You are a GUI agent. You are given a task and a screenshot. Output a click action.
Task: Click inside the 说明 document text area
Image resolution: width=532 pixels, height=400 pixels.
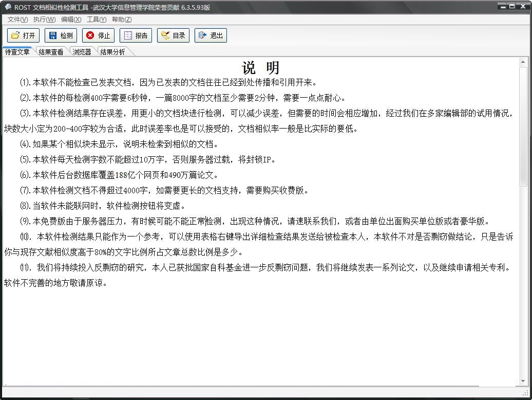click(x=257, y=319)
